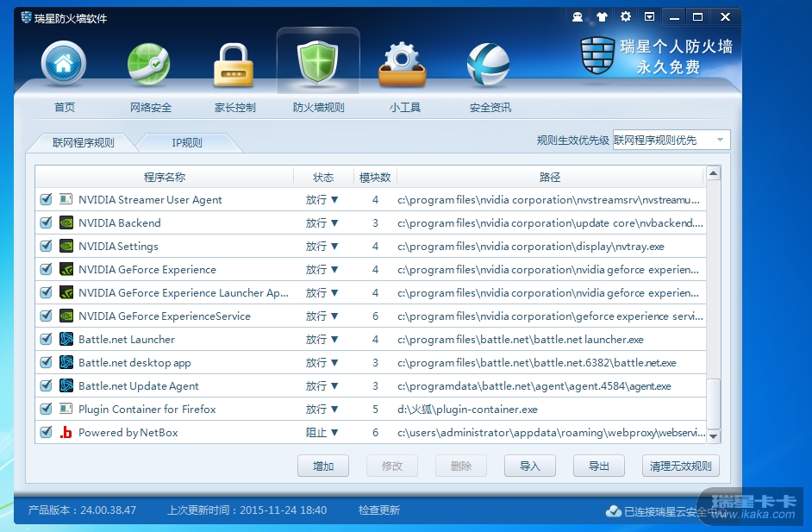Click the NVIDIA Streamer User Agent icon

pyautogui.click(x=66, y=199)
